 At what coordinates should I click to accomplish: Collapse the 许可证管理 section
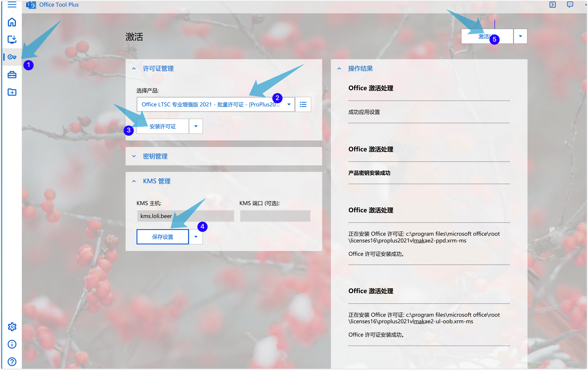point(134,69)
